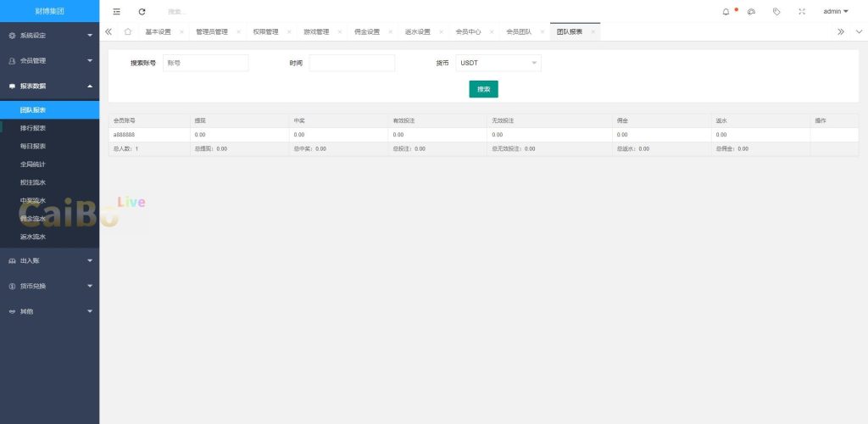Open the notification bell

726,12
